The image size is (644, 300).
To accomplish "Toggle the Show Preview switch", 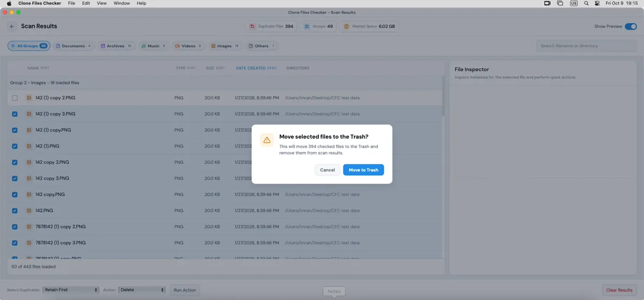I will 631,26.
